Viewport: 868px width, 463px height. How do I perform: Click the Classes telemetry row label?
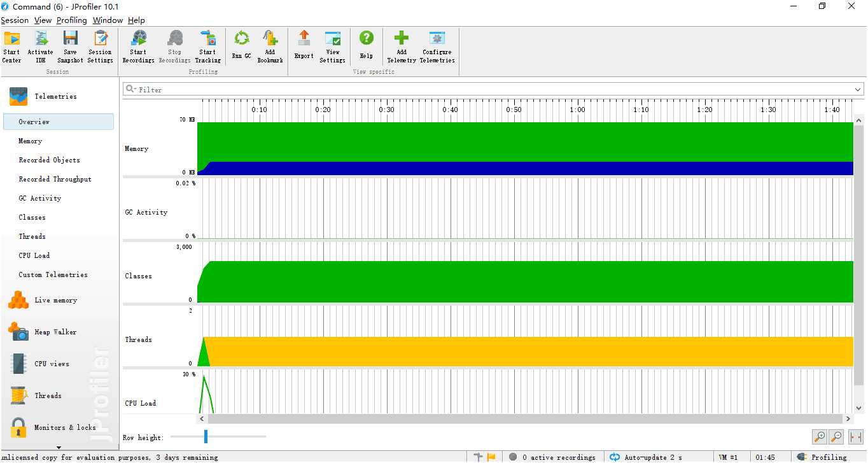pos(138,276)
